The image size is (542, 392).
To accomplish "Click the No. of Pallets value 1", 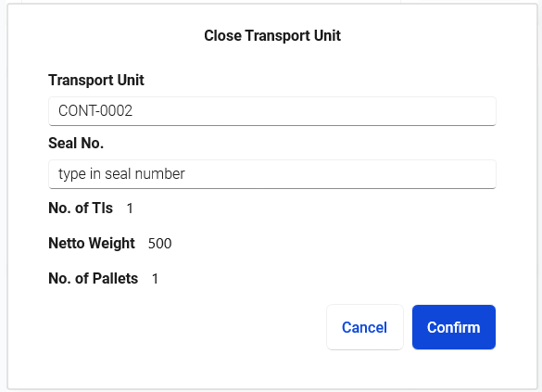I will pos(155,279).
